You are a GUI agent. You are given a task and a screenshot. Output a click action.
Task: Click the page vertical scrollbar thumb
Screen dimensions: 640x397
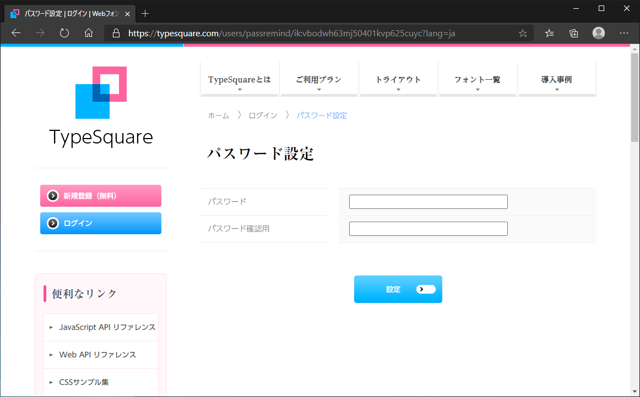(x=634, y=97)
